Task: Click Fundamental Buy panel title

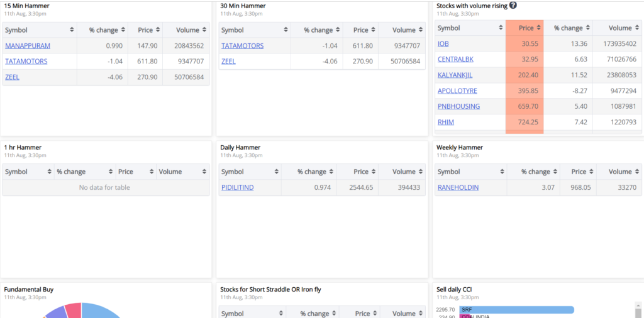Action: pos(29,289)
